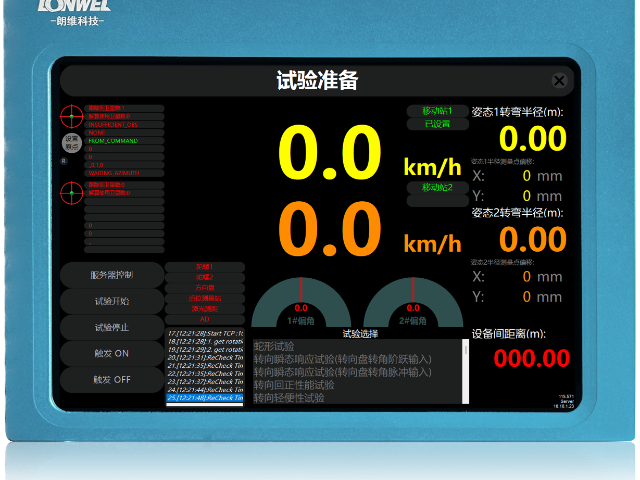Click the 移动站1 status indicator
Viewport: 640px width, 480px height.
437,111
